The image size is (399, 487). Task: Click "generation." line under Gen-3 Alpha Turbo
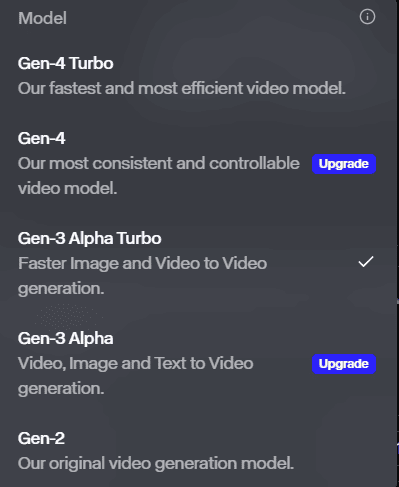[61, 289]
